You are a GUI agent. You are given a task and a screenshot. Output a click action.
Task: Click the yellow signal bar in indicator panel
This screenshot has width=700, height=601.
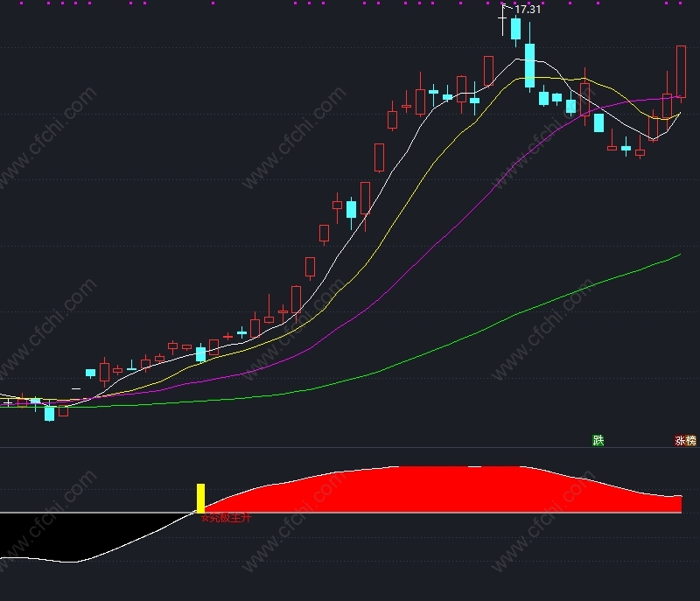pyautogui.click(x=201, y=498)
